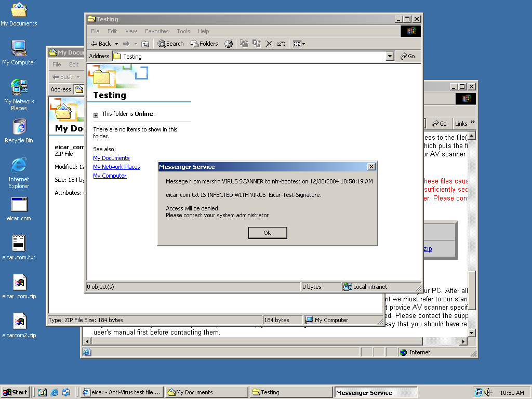Image resolution: width=532 pixels, height=399 pixels.
Task: Click the Copy To toolbar icon
Action: point(256,44)
